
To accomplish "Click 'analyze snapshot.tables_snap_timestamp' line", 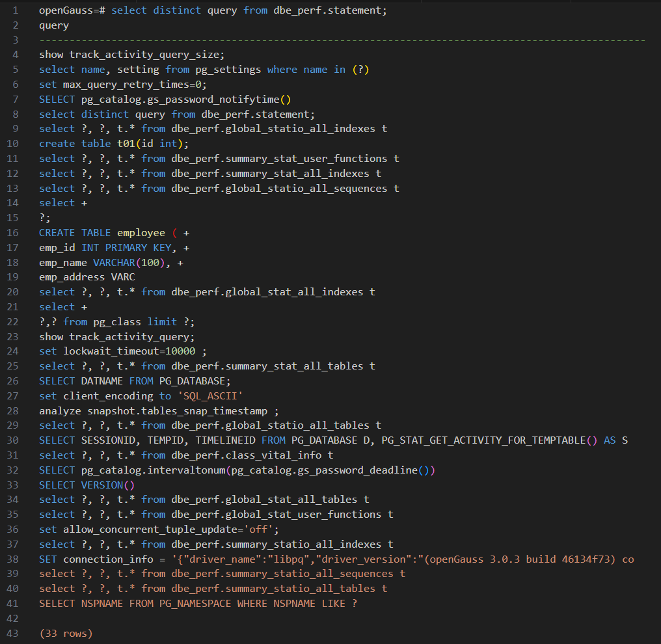I will [159, 411].
